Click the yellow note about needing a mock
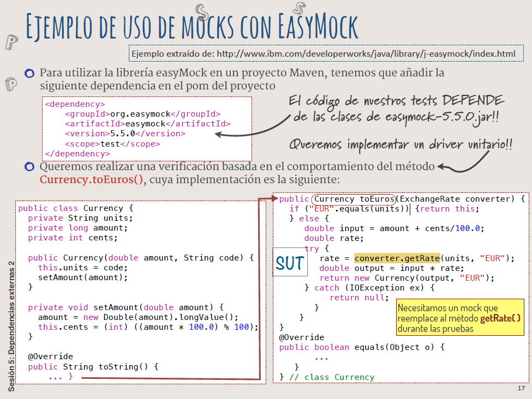 (x=459, y=317)
